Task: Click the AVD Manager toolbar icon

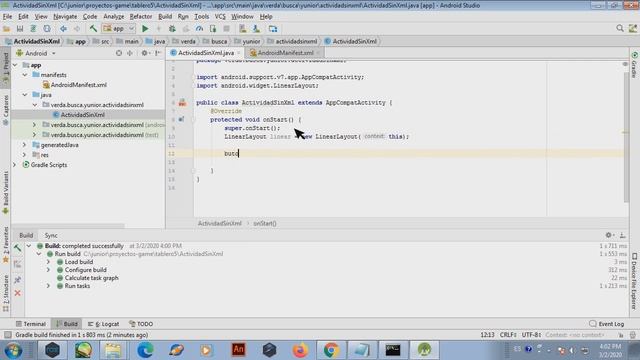Action: coord(243,29)
